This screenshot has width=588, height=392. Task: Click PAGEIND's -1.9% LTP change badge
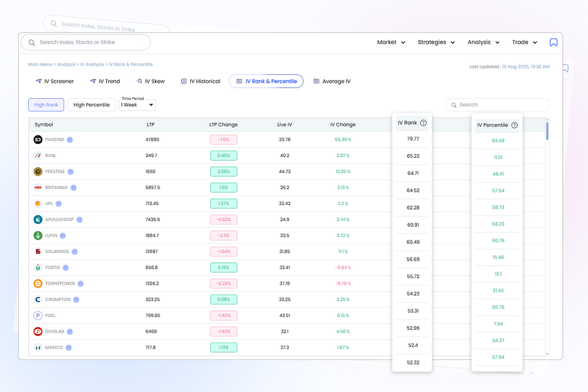coord(223,140)
